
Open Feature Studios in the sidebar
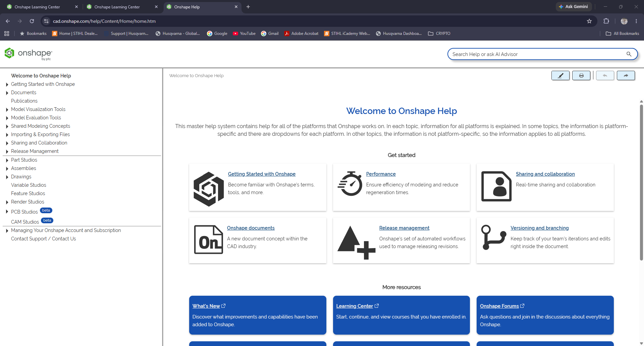coord(28,193)
